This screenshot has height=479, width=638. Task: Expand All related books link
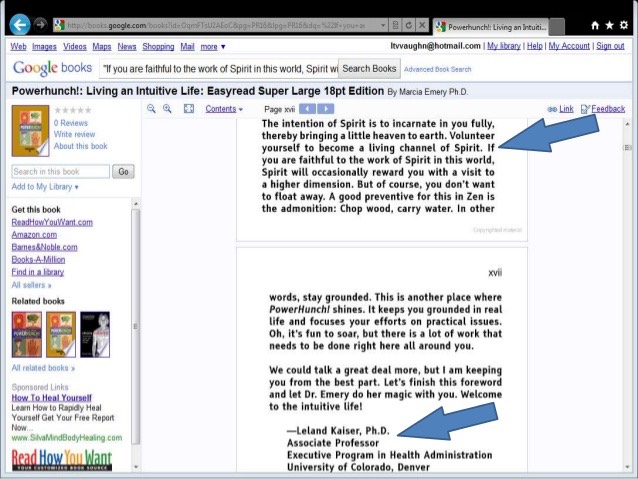[43, 368]
